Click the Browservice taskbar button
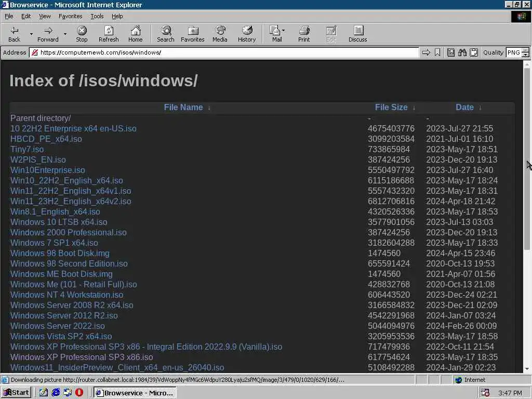 pyautogui.click(x=135, y=393)
